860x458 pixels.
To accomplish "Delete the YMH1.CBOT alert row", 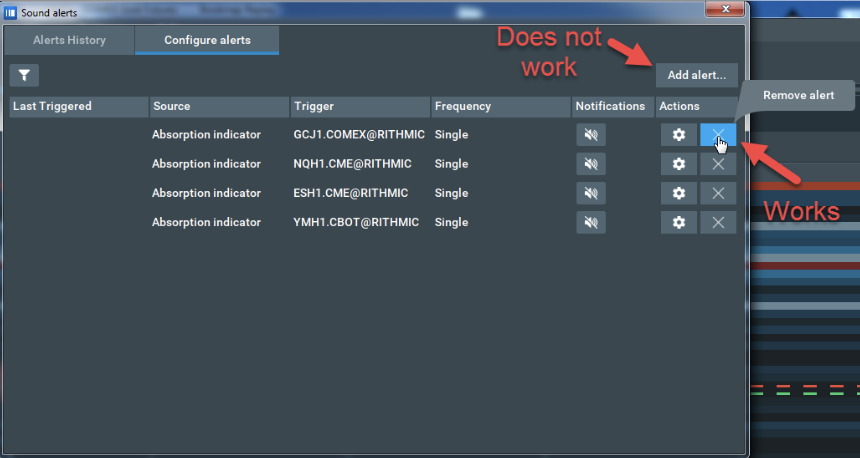I will click(718, 222).
